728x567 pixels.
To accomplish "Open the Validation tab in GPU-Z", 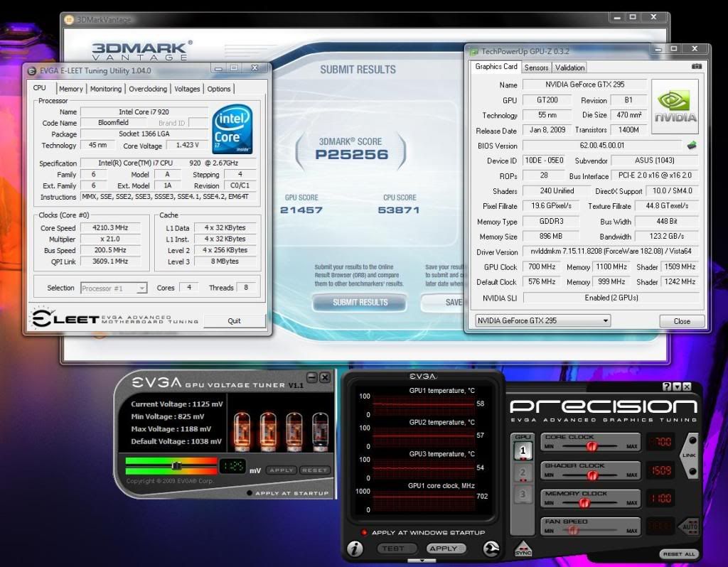I will pos(569,67).
